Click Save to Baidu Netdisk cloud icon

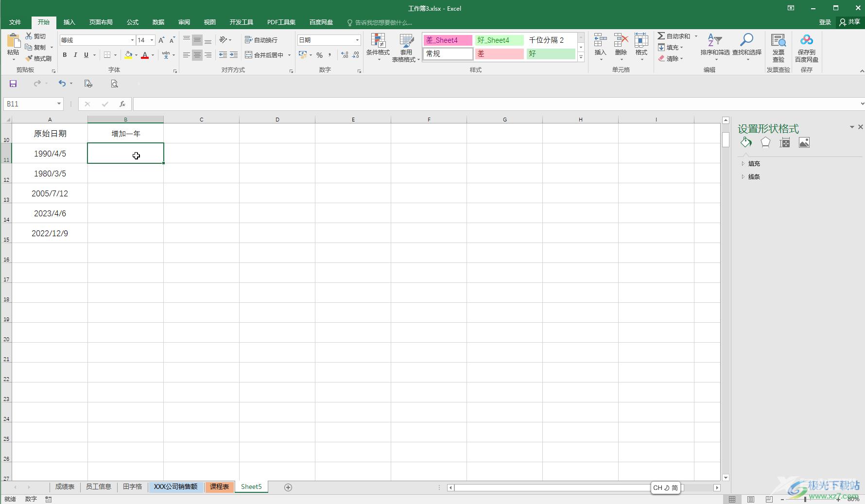tap(807, 40)
